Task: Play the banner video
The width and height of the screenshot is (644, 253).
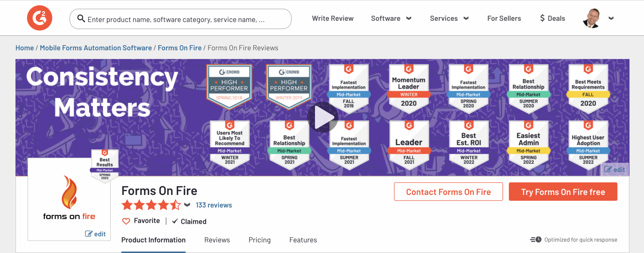Action: pos(323,117)
